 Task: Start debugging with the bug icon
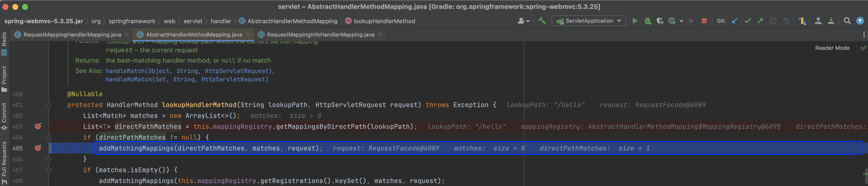647,21
